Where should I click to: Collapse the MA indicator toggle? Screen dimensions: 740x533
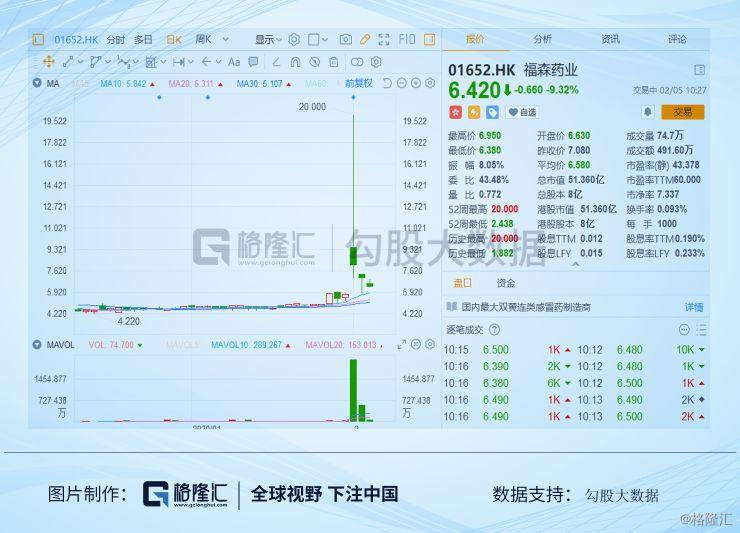(x=37, y=83)
